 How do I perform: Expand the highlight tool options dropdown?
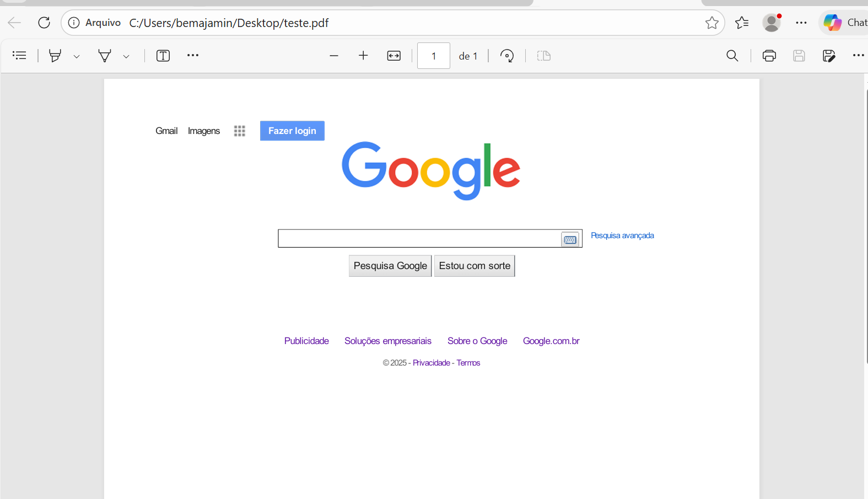tap(77, 56)
